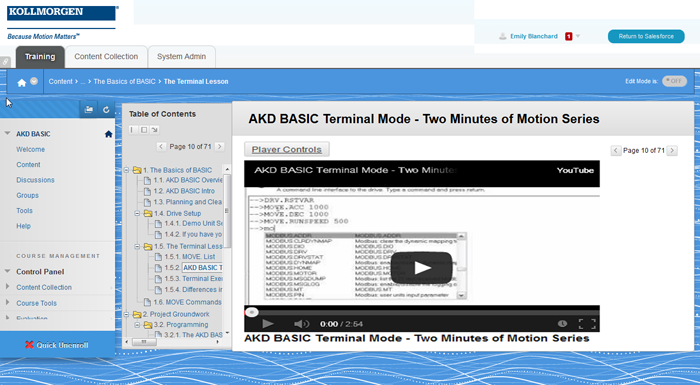Click folder icon of 1.4 Drive Setup

click(148, 213)
